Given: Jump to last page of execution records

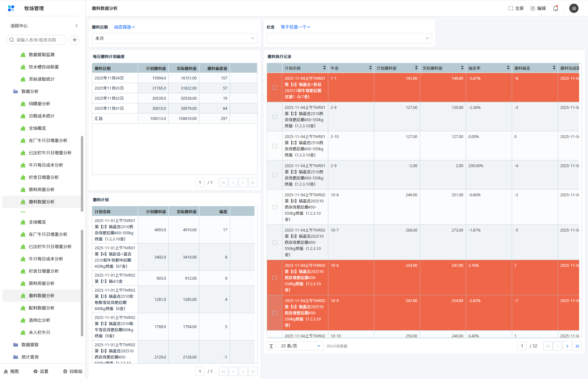Looking at the screenshot, I should 577,346.
